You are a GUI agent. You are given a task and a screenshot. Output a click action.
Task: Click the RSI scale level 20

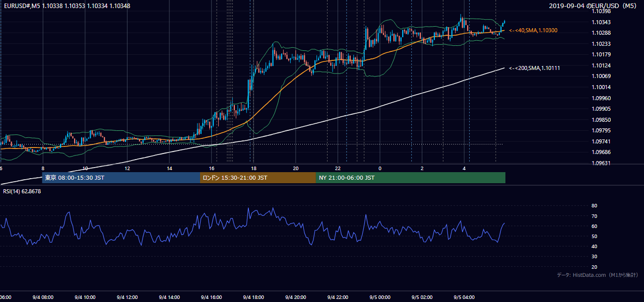point(594,267)
